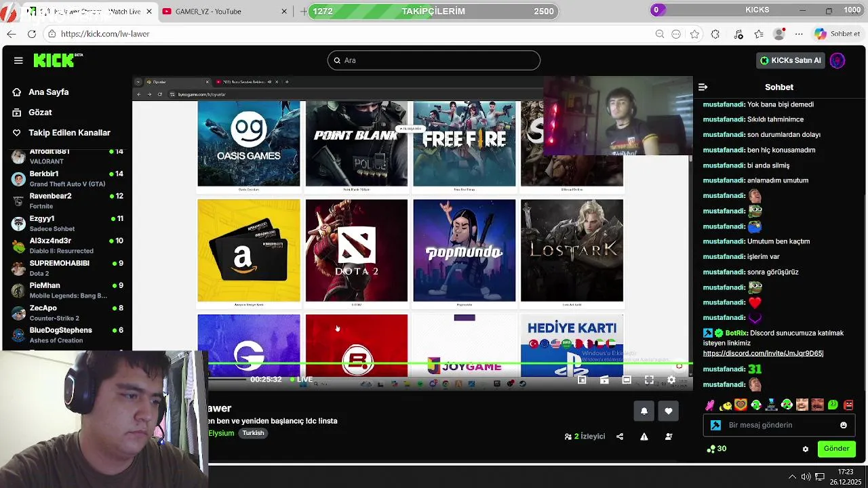Click the Lost Ark game thumbnail
Viewport: 868px width, 488px height.
572,250
